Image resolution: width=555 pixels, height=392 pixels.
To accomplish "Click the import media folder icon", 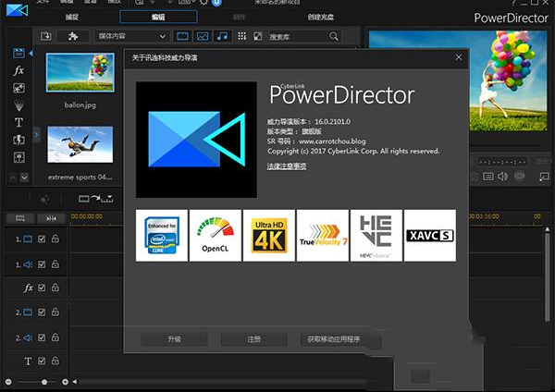I will click(x=46, y=35).
